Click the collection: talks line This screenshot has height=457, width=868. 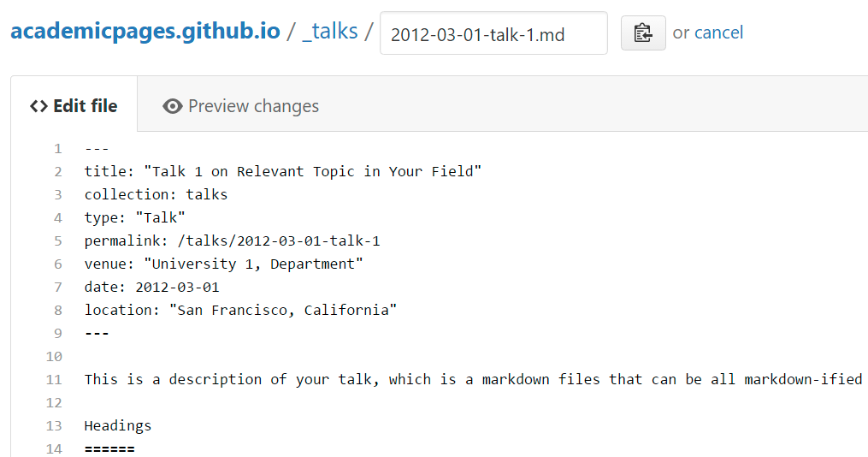[x=156, y=195]
